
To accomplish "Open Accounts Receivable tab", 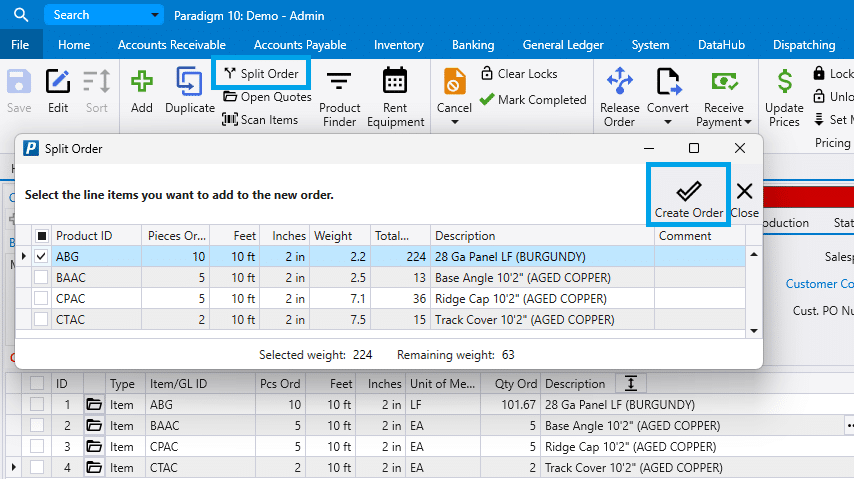I will [172, 45].
